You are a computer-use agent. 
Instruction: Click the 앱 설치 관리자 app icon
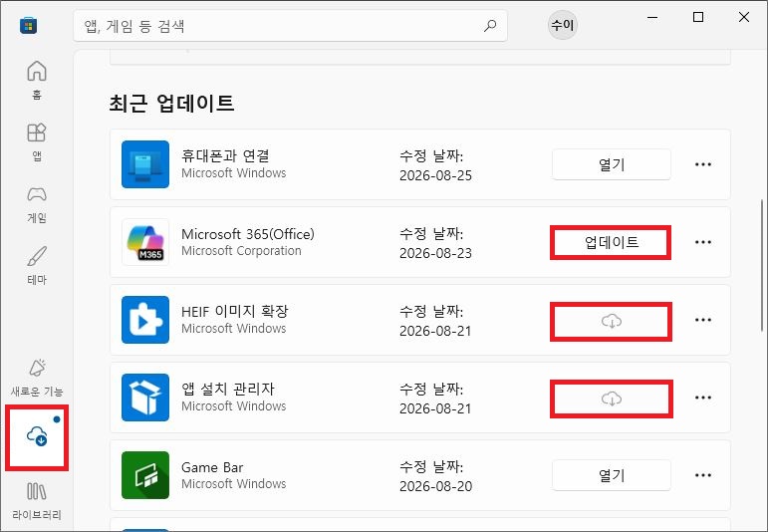pyautogui.click(x=145, y=398)
